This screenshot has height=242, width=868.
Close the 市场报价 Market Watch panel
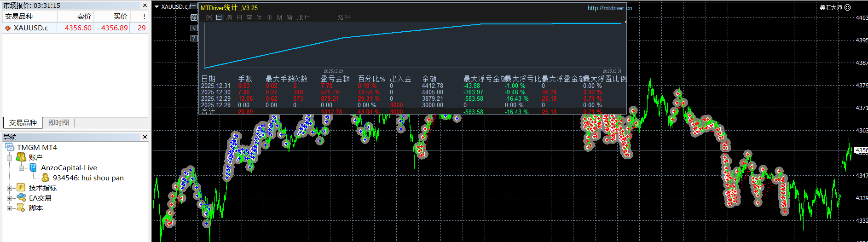click(145, 6)
